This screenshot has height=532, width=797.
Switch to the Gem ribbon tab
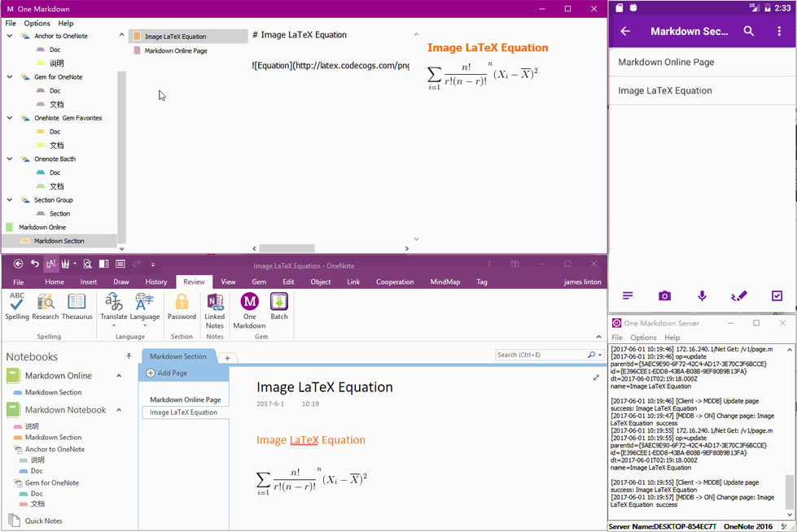pyautogui.click(x=258, y=281)
